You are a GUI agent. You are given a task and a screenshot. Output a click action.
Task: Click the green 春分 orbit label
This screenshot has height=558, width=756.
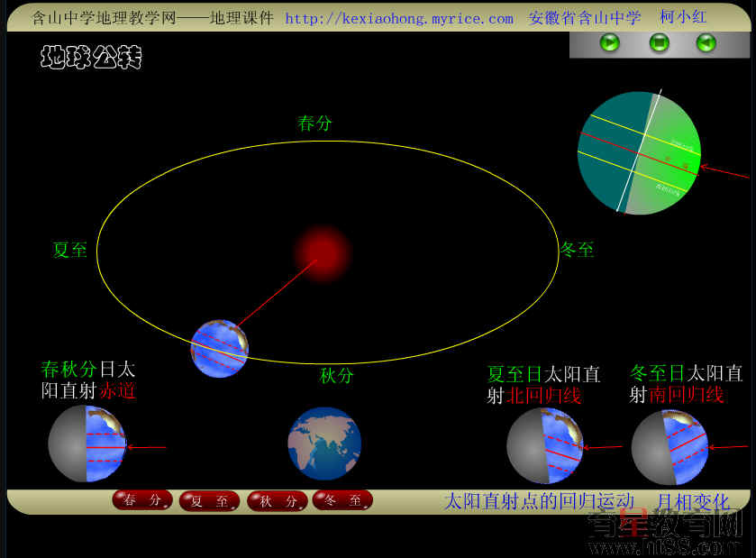(x=314, y=123)
